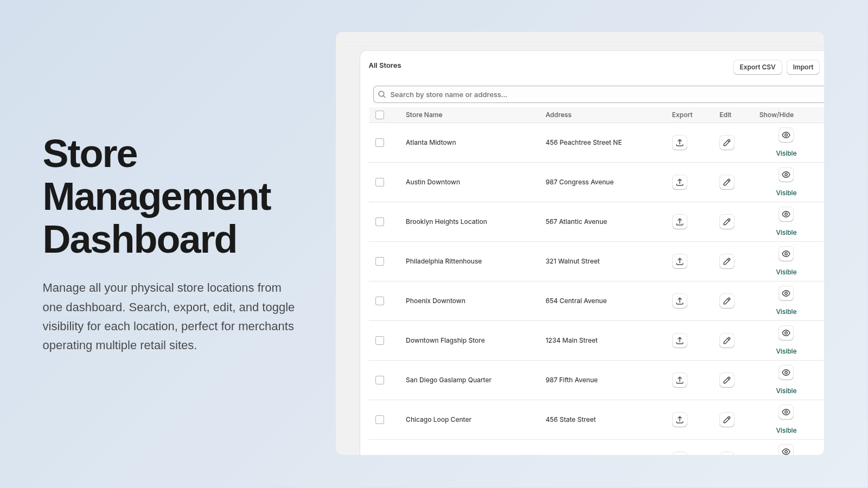This screenshot has width=868, height=488.
Task: Edit the San Diego Gaslamp Quarter store
Action: [x=727, y=380]
